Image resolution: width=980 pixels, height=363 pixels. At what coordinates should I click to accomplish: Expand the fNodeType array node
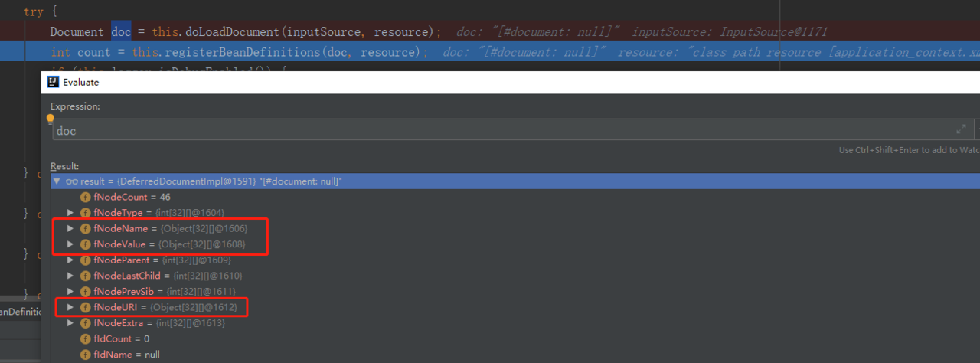(71, 212)
